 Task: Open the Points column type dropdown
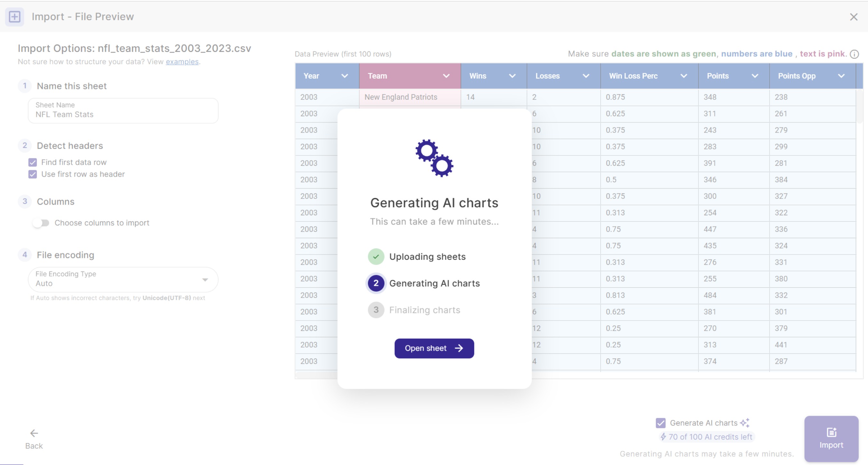[x=755, y=76]
